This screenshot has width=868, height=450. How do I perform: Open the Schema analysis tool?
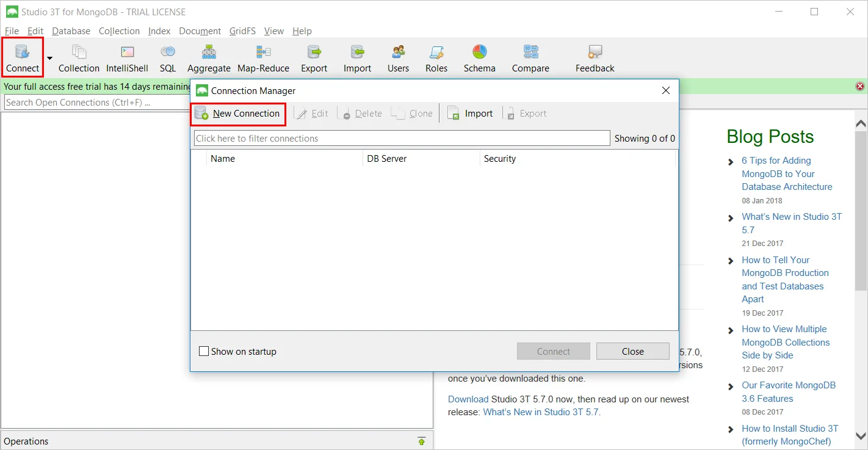pyautogui.click(x=479, y=59)
